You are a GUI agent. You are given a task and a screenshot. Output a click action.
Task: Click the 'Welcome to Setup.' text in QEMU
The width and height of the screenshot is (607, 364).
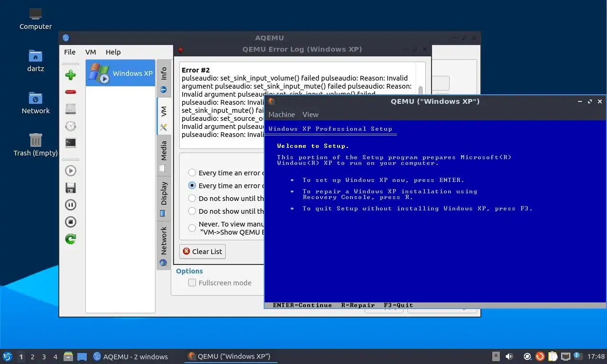(x=313, y=146)
